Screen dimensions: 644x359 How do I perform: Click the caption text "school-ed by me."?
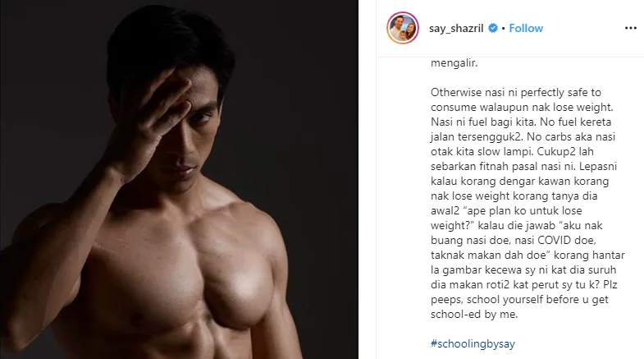pyautogui.click(x=474, y=314)
